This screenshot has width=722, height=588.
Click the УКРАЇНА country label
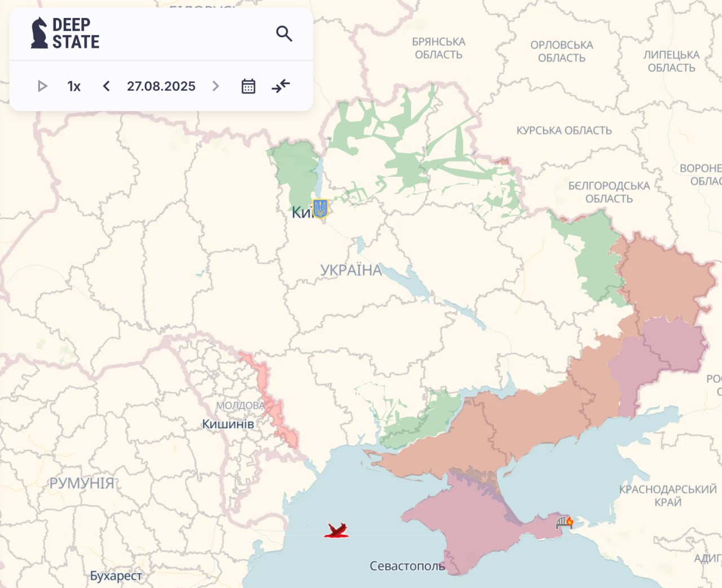click(x=351, y=270)
